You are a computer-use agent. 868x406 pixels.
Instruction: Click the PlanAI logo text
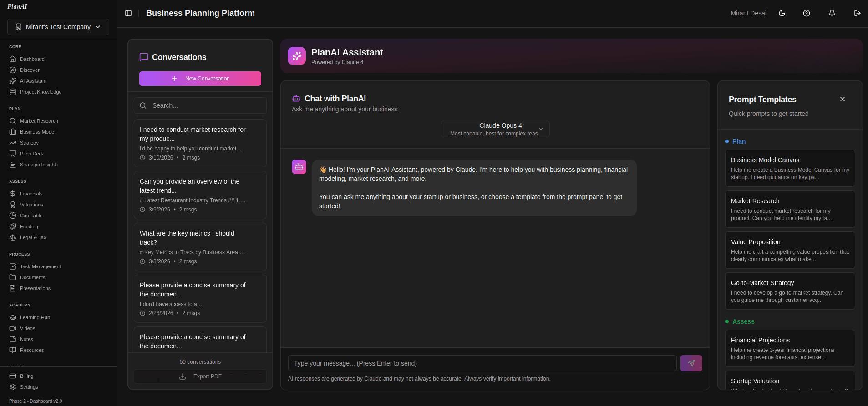pos(17,6)
